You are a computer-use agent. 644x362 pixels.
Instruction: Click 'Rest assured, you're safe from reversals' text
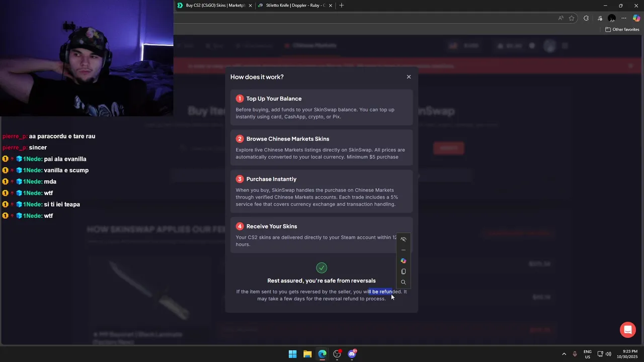coord(321,281)
